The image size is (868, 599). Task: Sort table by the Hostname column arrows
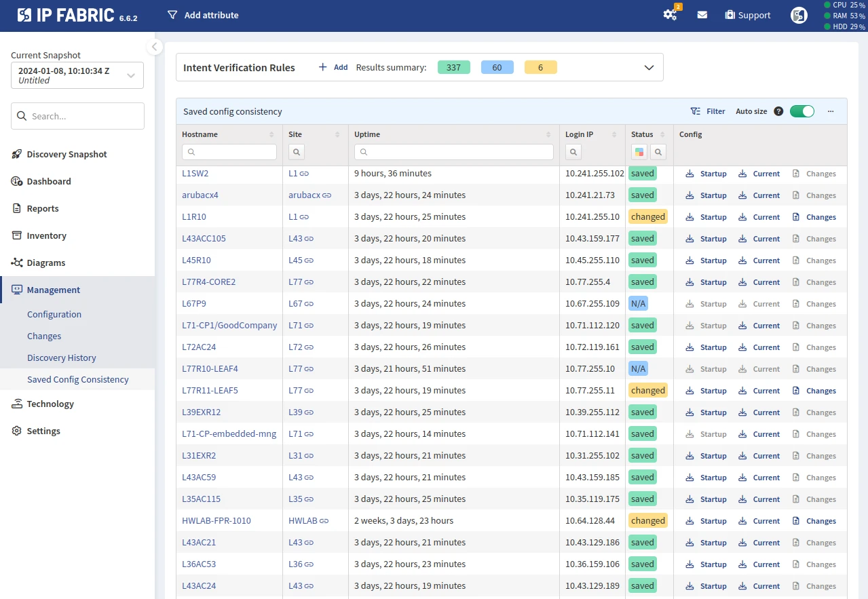pos(271,134)
